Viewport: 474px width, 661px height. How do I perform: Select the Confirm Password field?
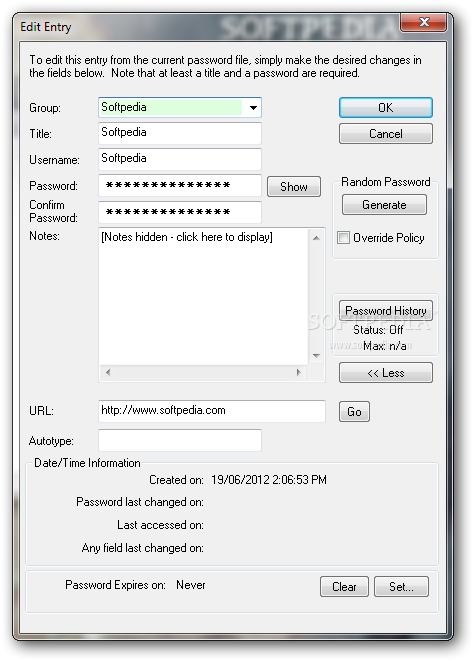(x=180, y=212)
